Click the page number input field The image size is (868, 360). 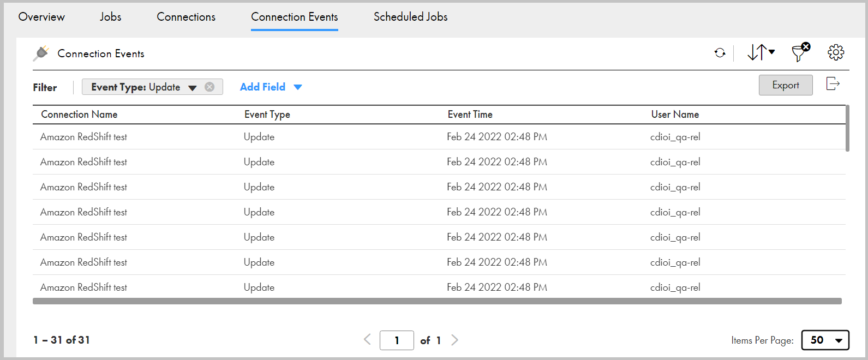pyautogui.click(x=397, y=340)
